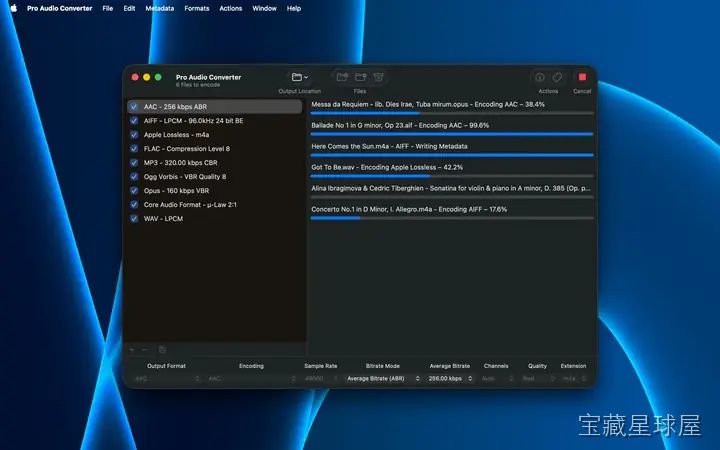The height and width of the screenshot is (450, 720).
Task: Select the AIFF - LPCM - 96.0kHz 24 bit BE row
Action: pos(214,121)
